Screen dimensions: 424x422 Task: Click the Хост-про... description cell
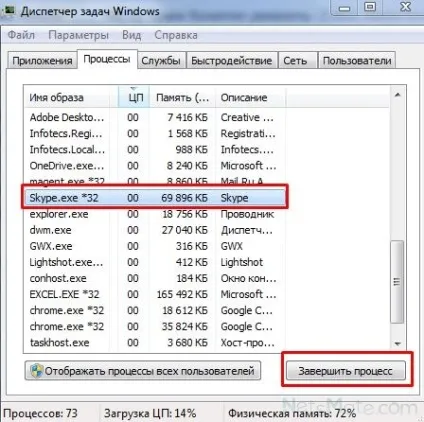pyautogui.click(x=248, y=342)
